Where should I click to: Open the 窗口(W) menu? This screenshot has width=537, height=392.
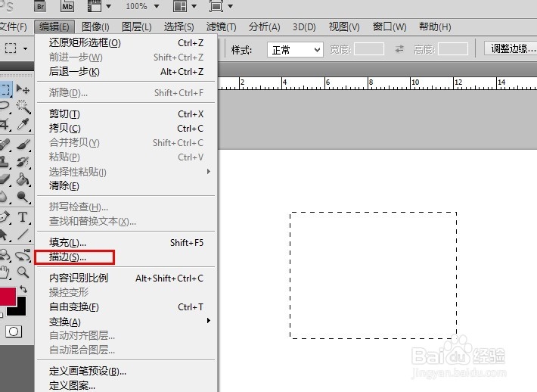click(x=390, y=26)
